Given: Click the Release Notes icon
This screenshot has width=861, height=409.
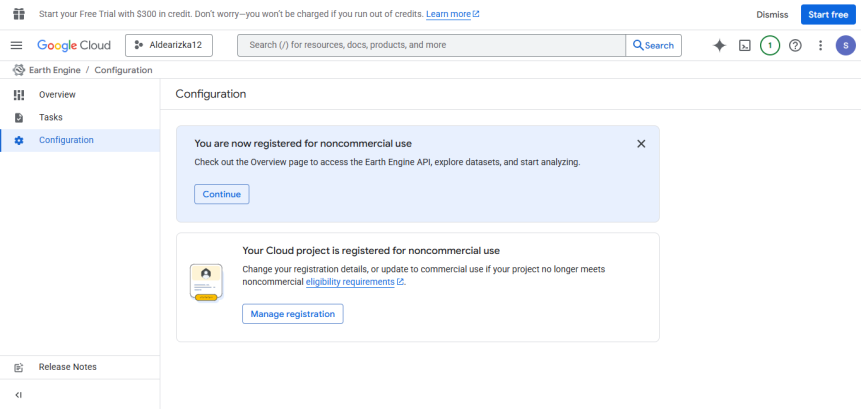Looking at the screenshot, I should pos(19,368).
